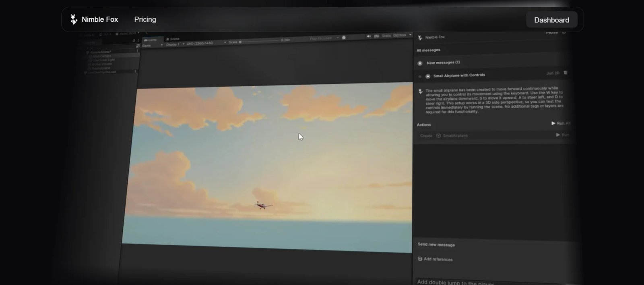Open the SampleScene row kebab menu
This screenshot has height=285, width=644.
click(x=138, y=51)
